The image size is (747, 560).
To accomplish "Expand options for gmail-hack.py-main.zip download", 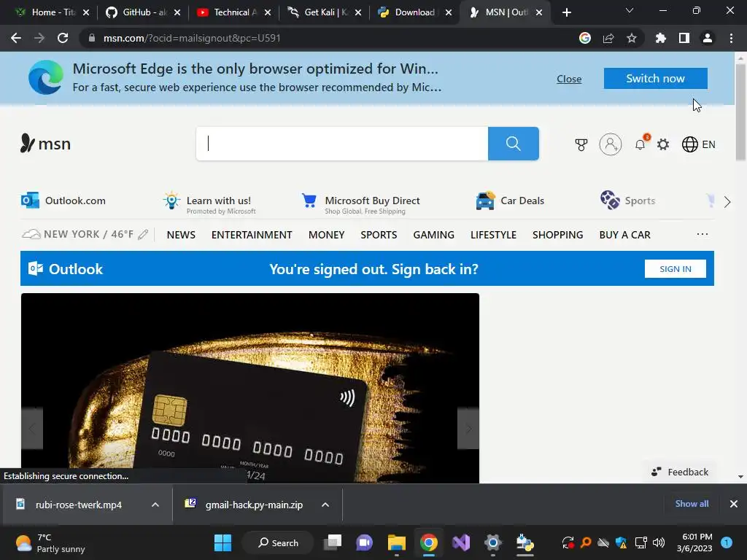I will point(325,505).
